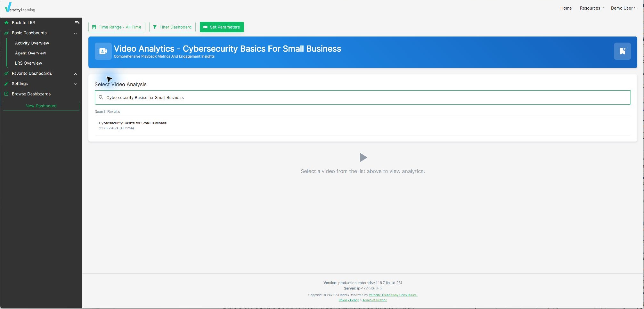Collapse the sidebar with the menu icon
Screen dimensions: 644x309
coord(77,23)
